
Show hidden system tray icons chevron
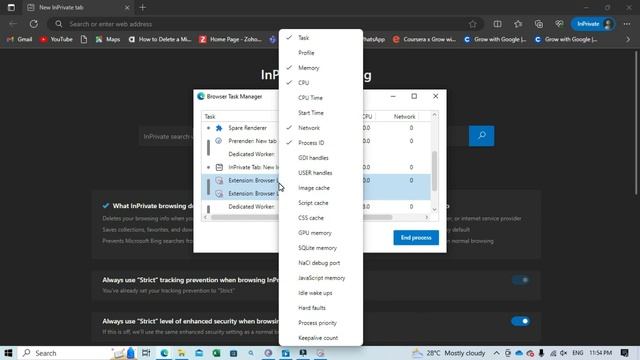[x=496, y=353]
